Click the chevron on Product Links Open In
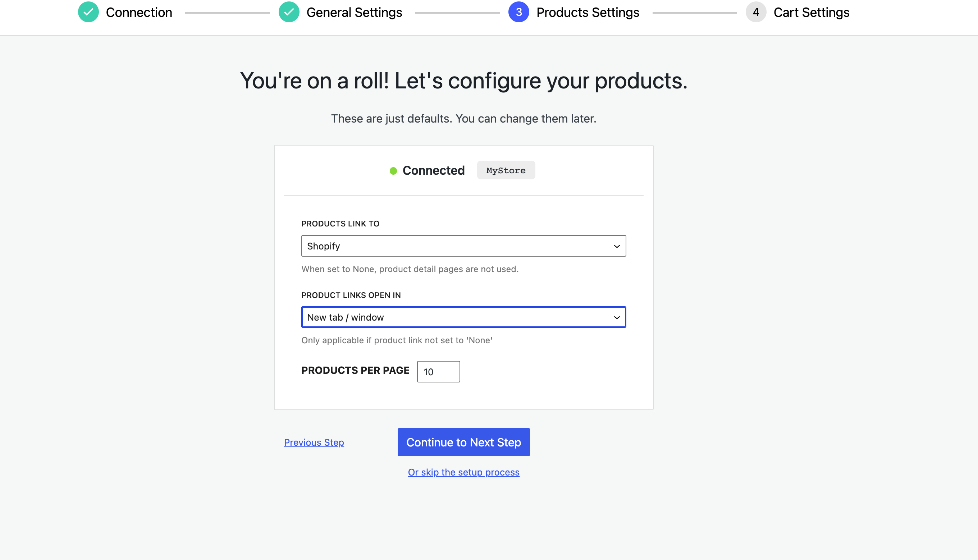Viewport: 978px width, 560px height. click(617, 317)
